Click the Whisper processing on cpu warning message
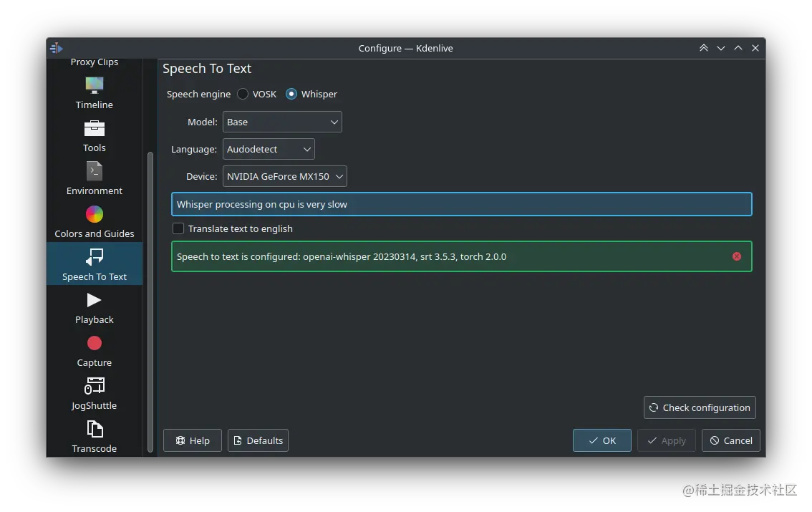 (461, 204)
